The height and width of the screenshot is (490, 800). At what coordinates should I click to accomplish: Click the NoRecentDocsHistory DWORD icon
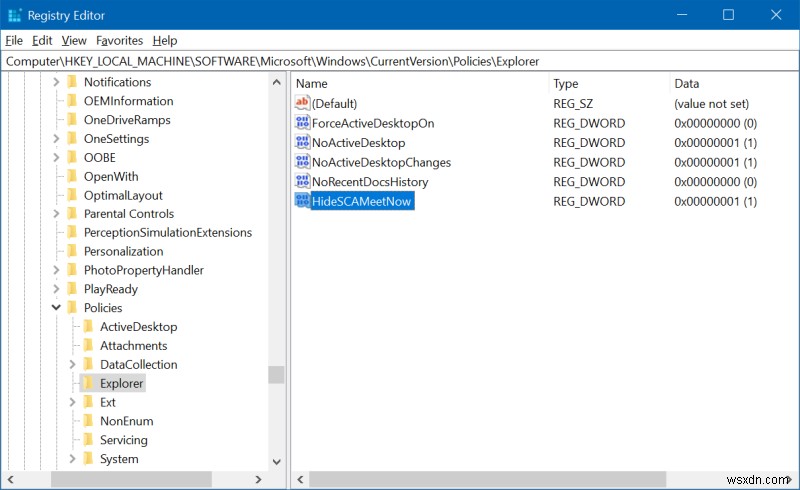(302, 181)
